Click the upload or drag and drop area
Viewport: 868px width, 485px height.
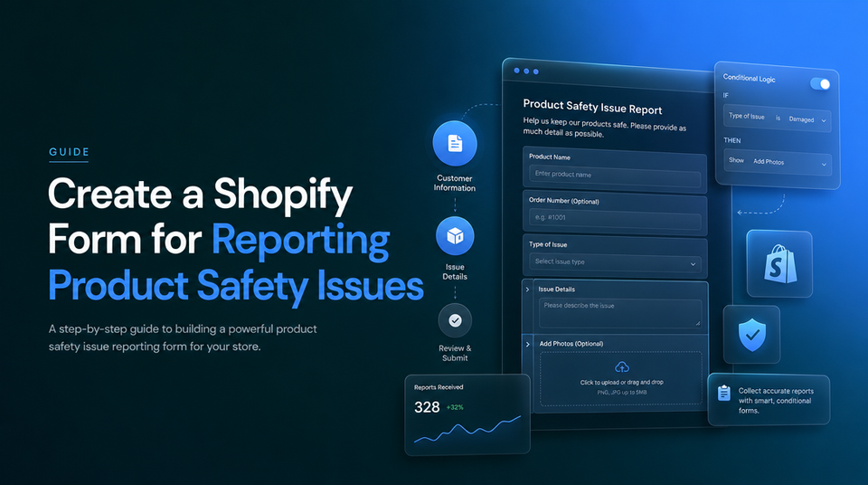[621, 378]
